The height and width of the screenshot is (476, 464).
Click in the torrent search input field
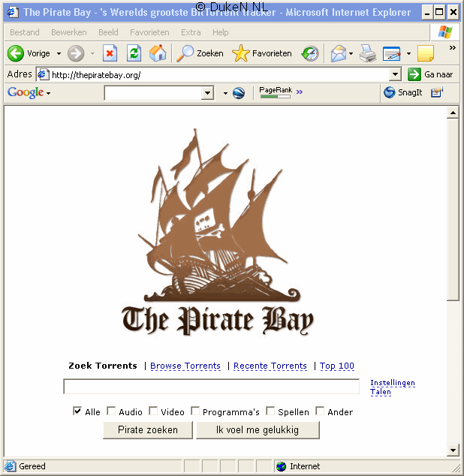point(211,387)
